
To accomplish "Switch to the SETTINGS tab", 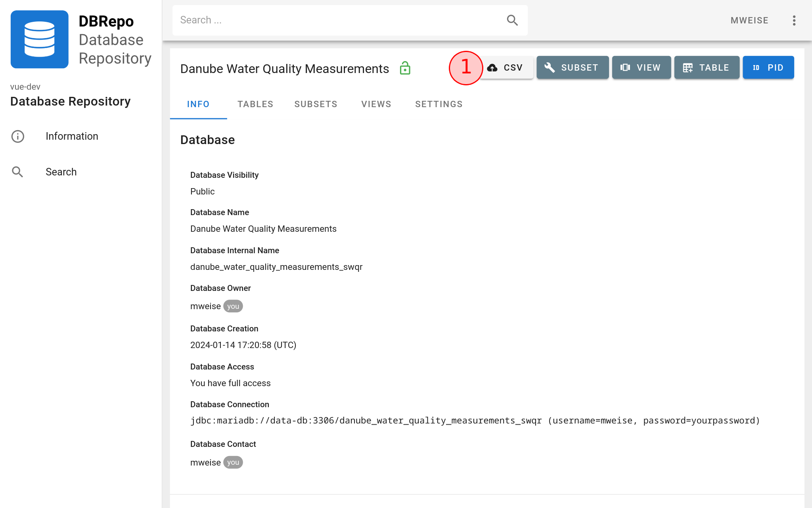I will point(439,104).
